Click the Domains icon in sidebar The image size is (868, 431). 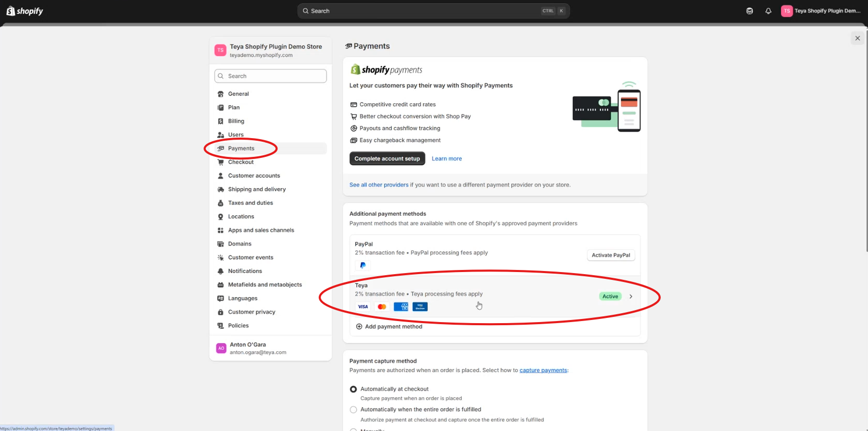pos(221,244)
